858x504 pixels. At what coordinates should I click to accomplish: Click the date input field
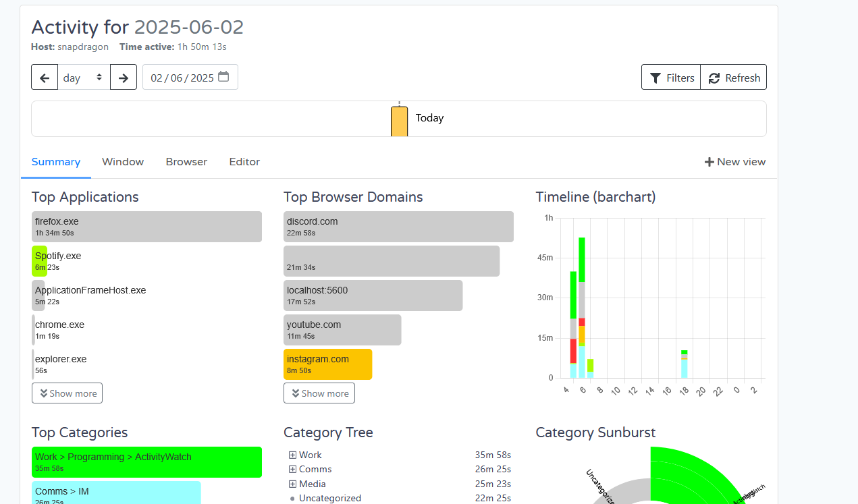[x=182, y=78]
